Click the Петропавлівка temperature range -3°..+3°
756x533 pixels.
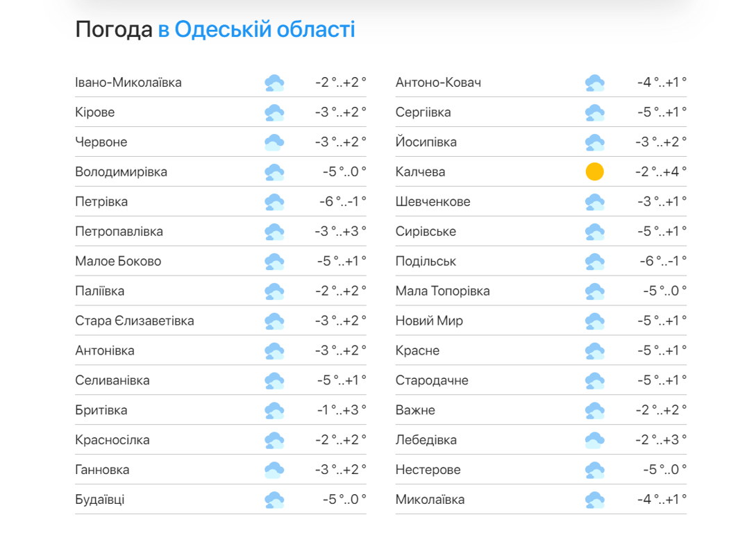point(340,232)
